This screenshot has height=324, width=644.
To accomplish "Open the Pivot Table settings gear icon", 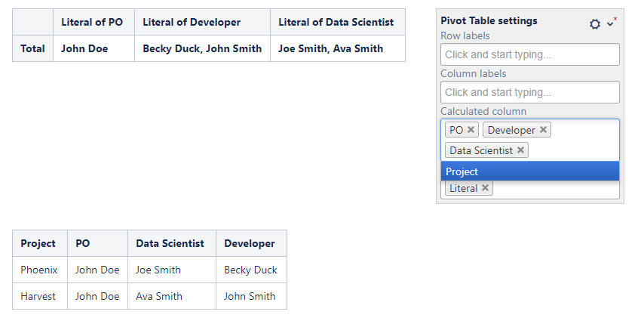I will (x=595, y=24).
